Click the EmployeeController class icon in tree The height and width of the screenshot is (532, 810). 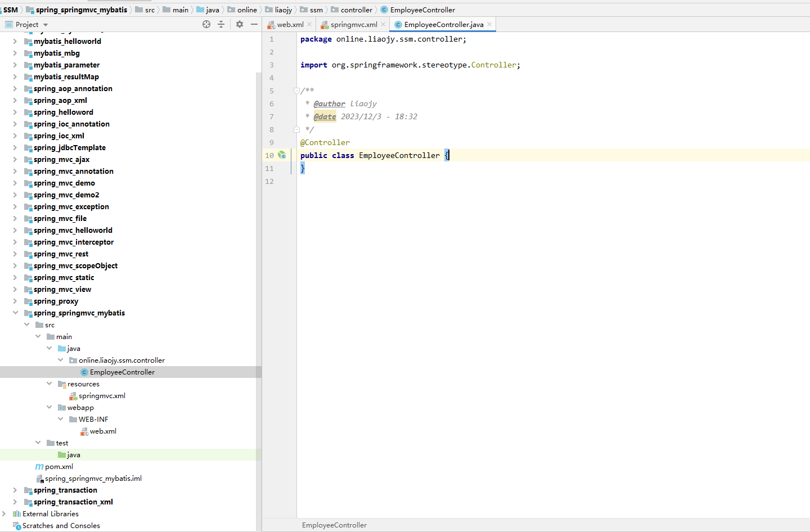coord(84,372)
